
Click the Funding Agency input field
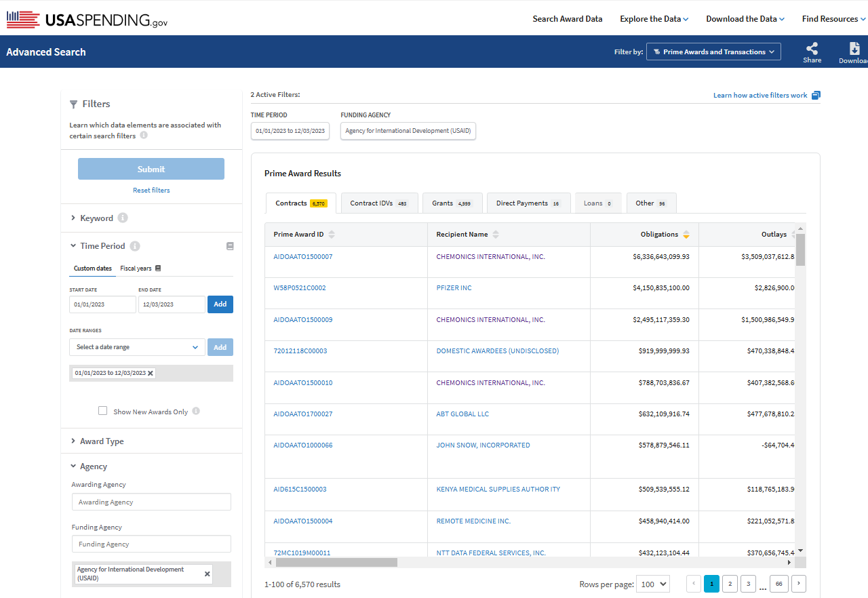[151, 544]
